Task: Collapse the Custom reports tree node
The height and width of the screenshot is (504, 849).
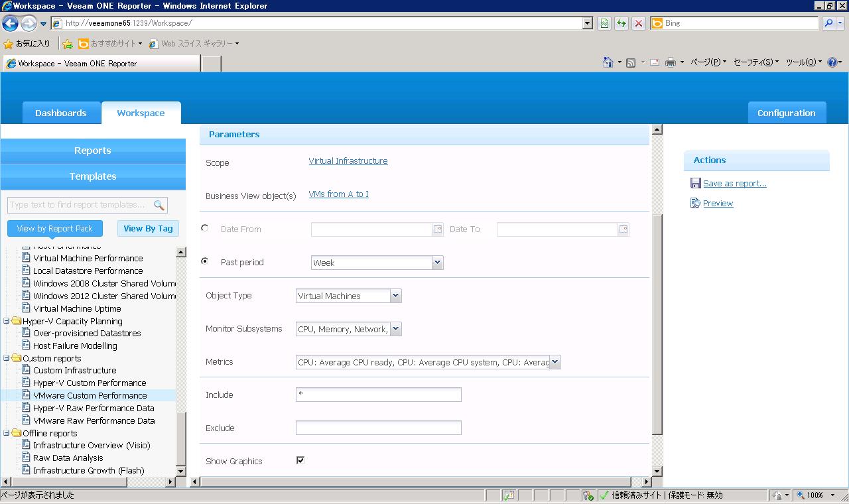Action: pyautogui.click(x=7, y=358)
